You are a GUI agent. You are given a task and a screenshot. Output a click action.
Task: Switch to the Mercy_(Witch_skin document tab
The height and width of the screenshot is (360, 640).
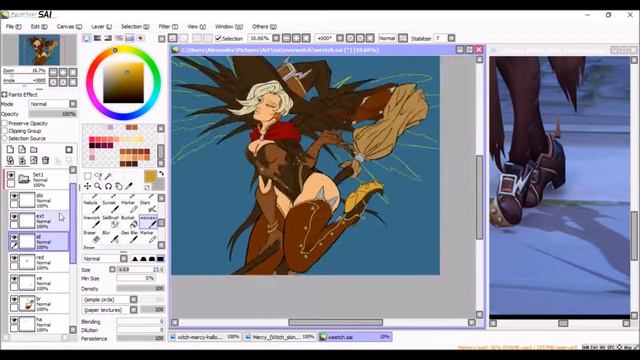click(280, 337)
